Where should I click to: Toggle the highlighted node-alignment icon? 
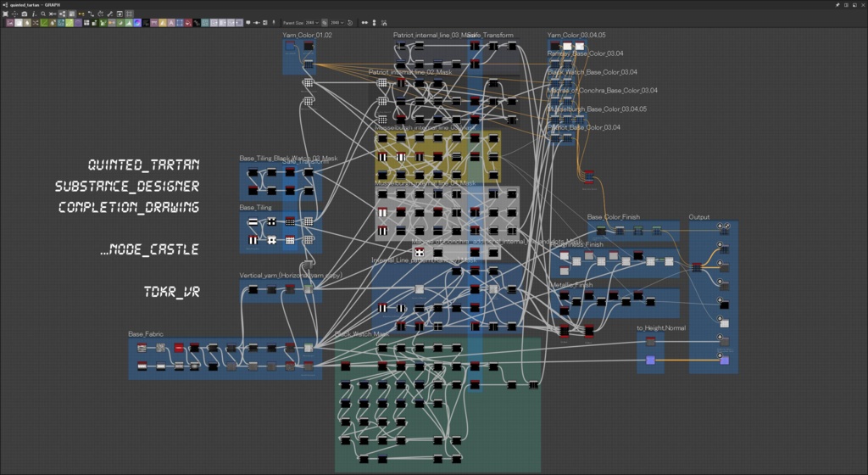click(x=62, y=14)
